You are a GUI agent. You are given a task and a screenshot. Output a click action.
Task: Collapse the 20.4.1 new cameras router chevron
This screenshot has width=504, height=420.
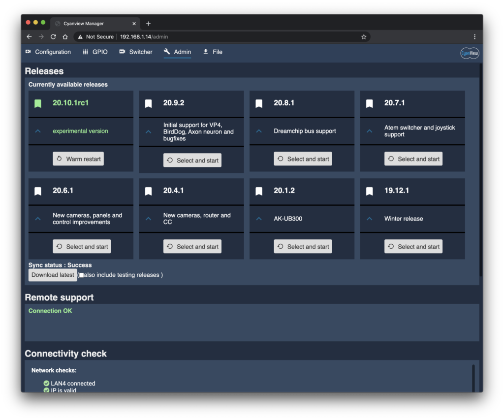tap(148, 219)
